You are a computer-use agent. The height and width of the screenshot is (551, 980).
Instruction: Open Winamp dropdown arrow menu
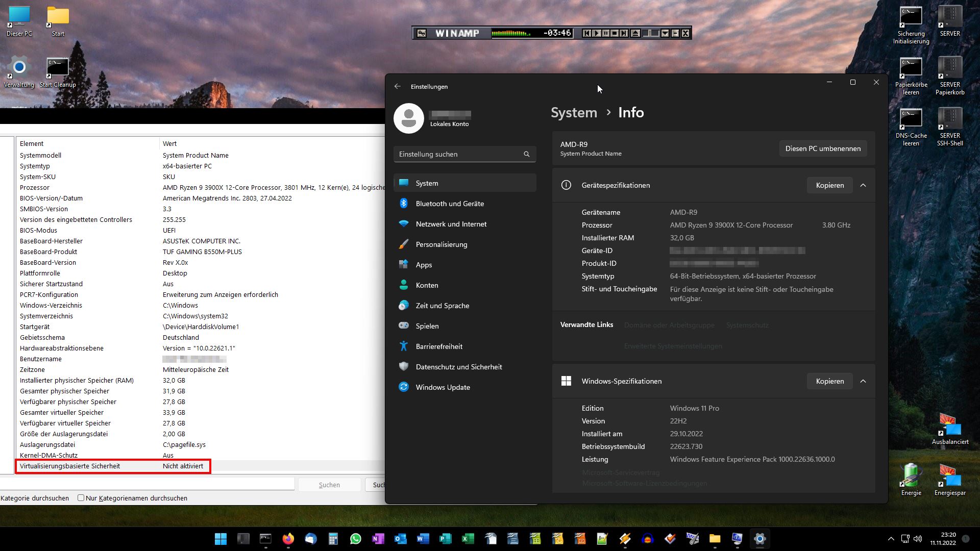point(665,33)
